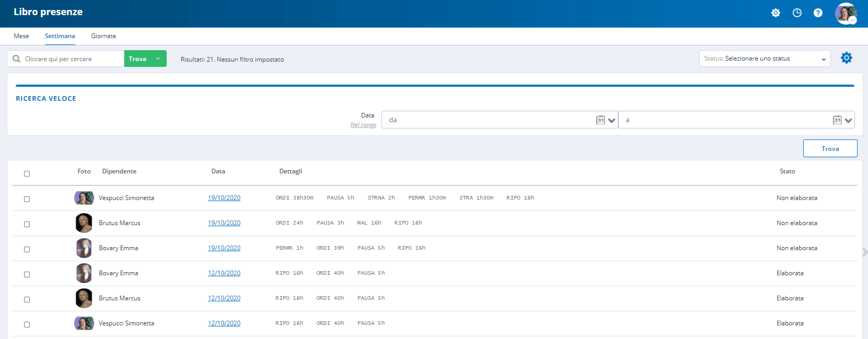Click the clock history icon

[797, 13]
